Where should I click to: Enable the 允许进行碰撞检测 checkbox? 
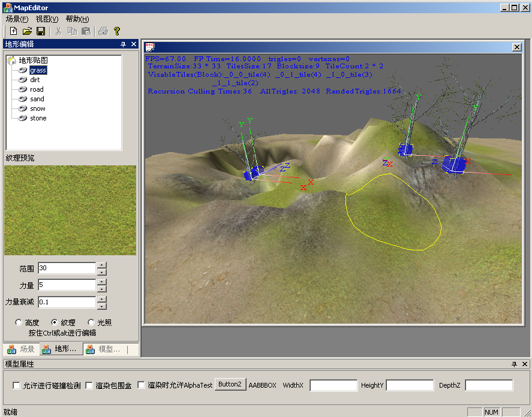pos(17,385)
